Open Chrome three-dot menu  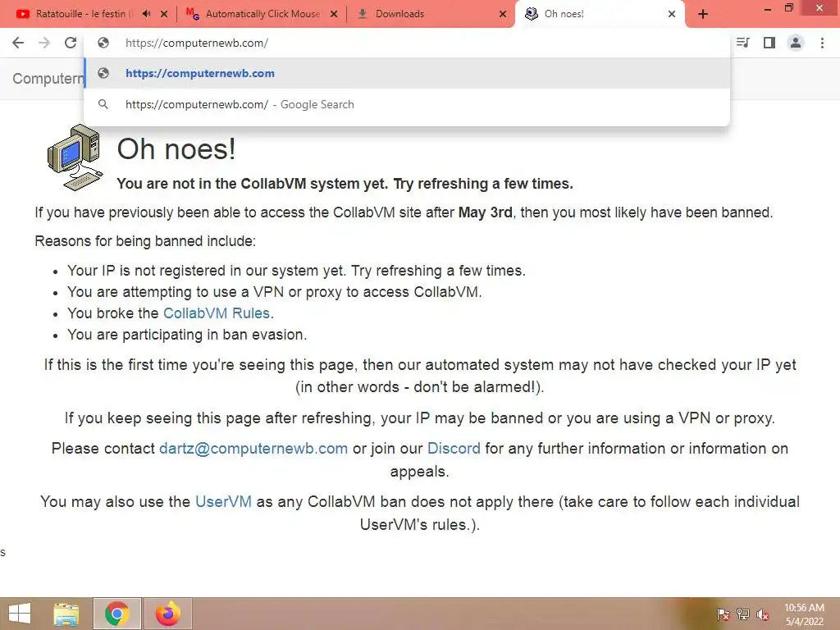tap(822, 43)
